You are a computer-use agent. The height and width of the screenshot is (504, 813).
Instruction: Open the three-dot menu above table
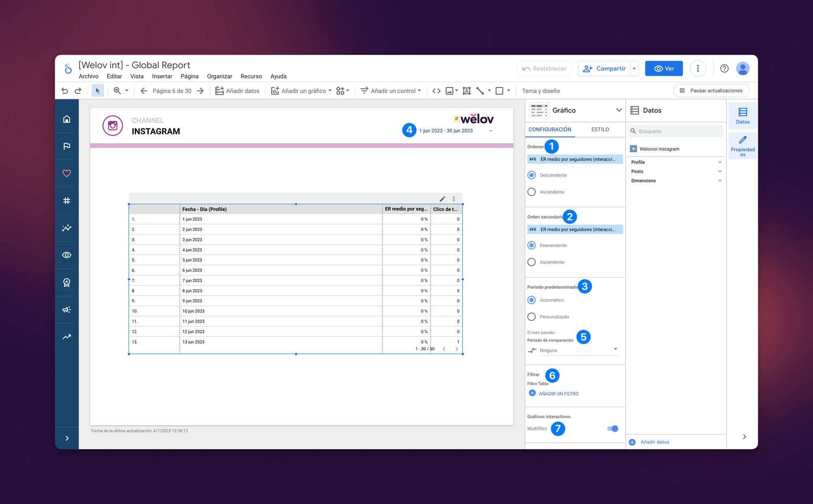coord(454,199)
